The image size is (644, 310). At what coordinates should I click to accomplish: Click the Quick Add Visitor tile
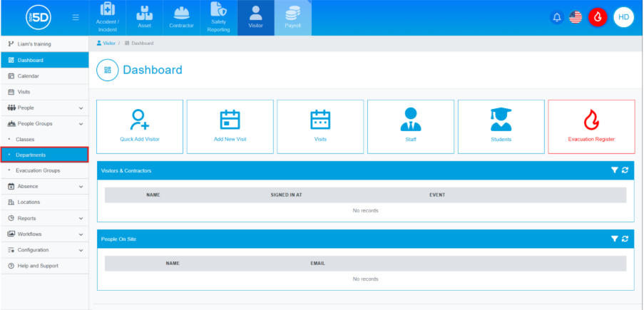point(140,126)
